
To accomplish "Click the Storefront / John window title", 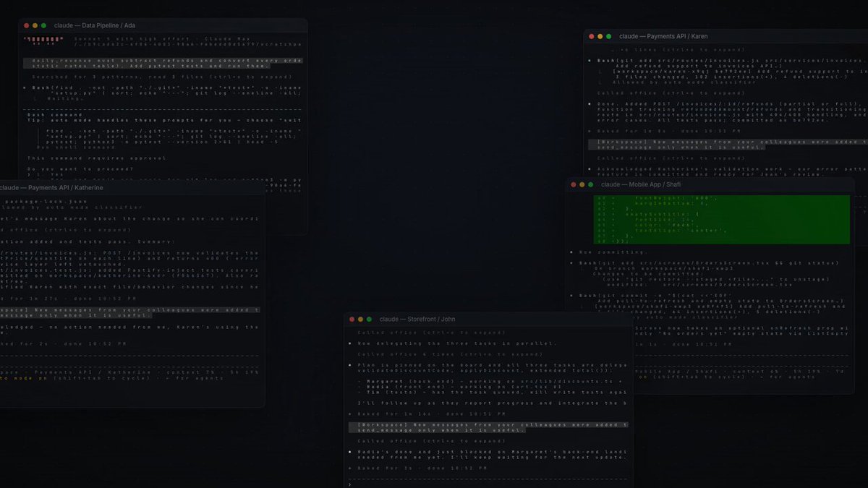I will point(417,319).
